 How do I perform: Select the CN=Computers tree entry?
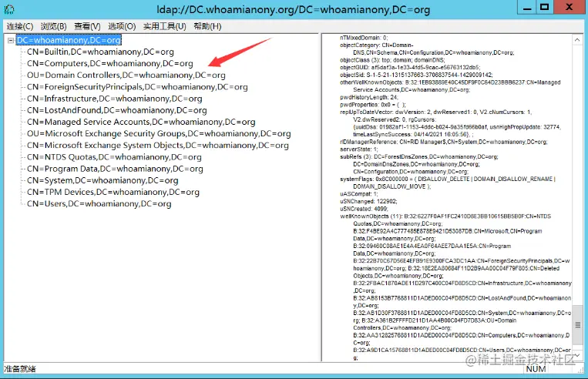[x=110, y=63]
